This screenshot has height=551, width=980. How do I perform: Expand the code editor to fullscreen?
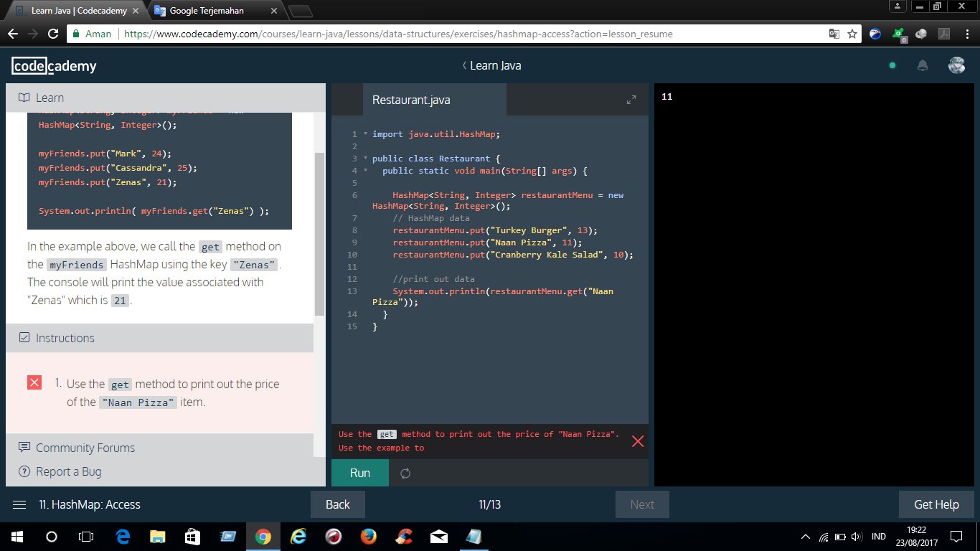pos(631,100)
